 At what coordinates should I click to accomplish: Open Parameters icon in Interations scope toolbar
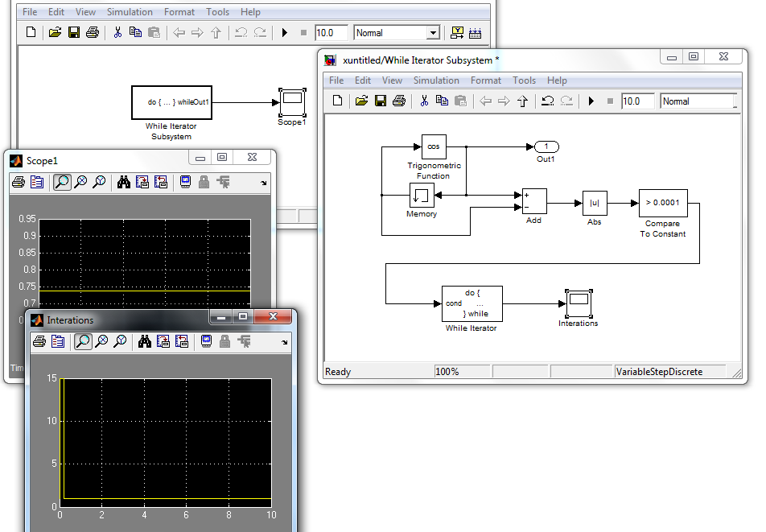pyautogui.click(x=58, y=342)
